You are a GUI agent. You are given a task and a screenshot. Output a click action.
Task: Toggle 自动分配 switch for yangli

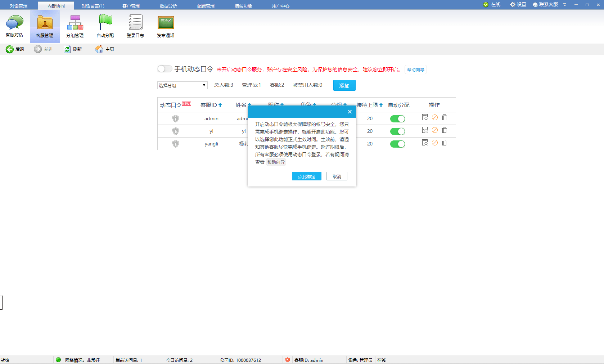point(397,144)
